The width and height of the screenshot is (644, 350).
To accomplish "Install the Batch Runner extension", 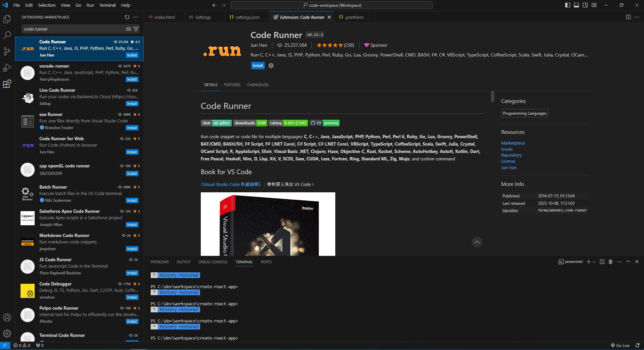I will (x=132, y=200).
